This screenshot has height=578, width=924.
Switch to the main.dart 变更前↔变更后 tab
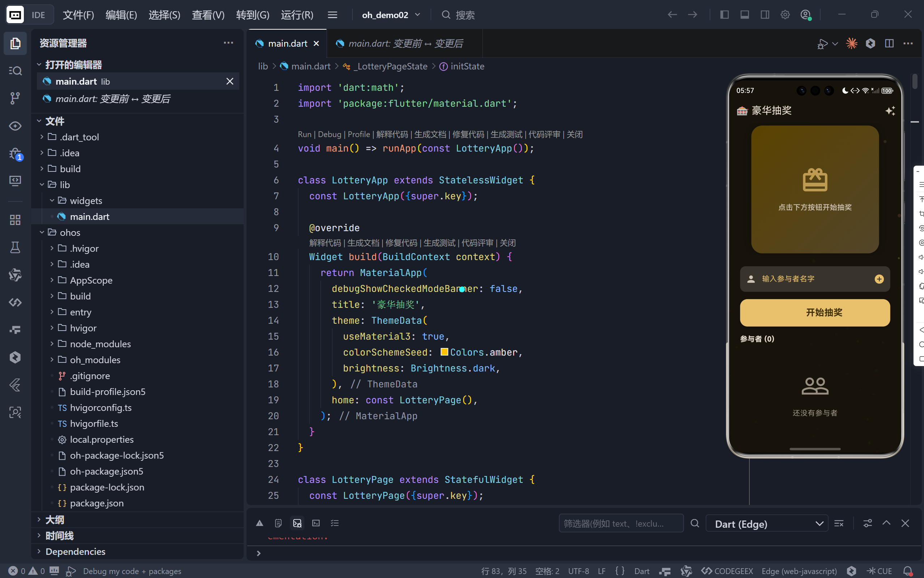click(405, 43)
